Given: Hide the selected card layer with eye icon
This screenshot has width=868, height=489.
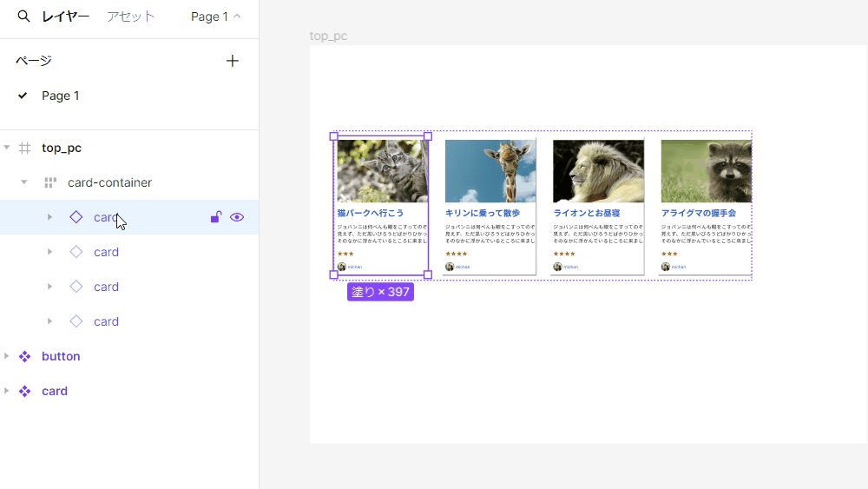Looking at the screenshot, I should (237, 217).
